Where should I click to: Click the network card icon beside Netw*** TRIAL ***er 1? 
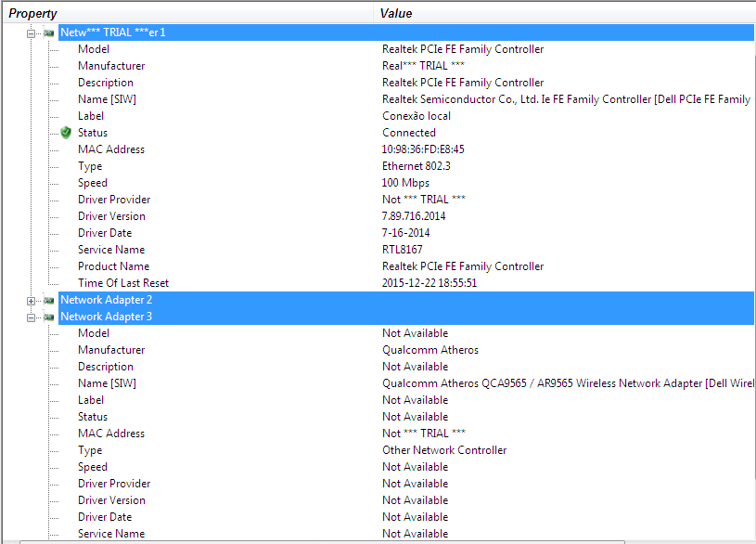point(48,32)
